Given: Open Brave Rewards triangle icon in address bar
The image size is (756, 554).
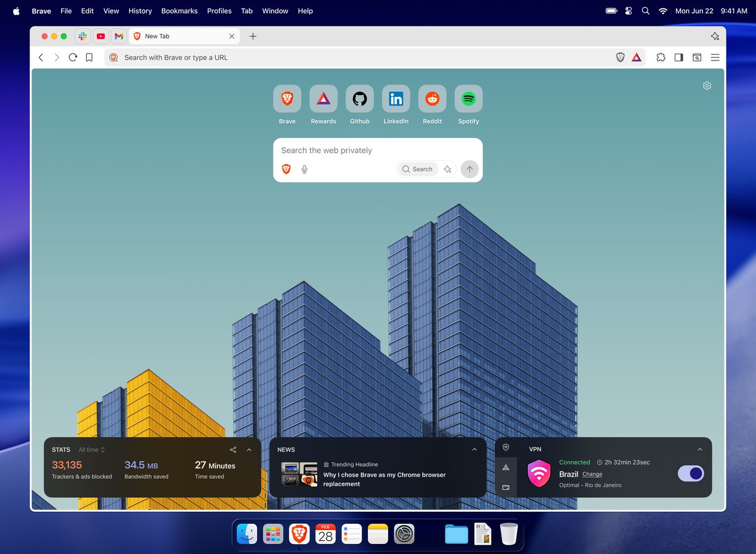Looking at the screenshot, I should tap(636, 57).
